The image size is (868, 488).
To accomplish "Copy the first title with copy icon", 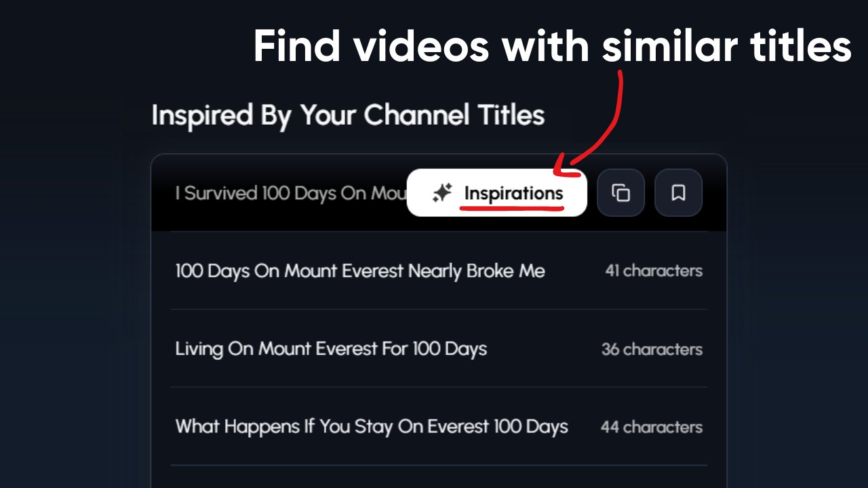I will pos(620,193).
